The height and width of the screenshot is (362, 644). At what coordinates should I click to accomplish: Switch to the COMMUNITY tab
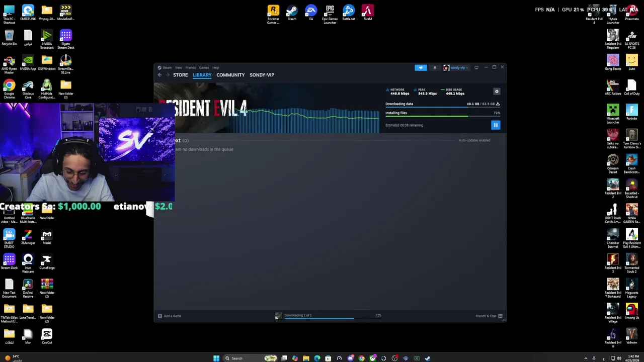[230, 75]
